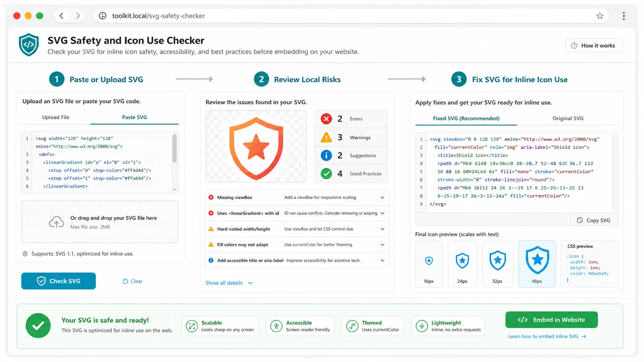Click the Review Local Risks step heading
The height and width of the screenshot is (362, 644).
(307, 80)
